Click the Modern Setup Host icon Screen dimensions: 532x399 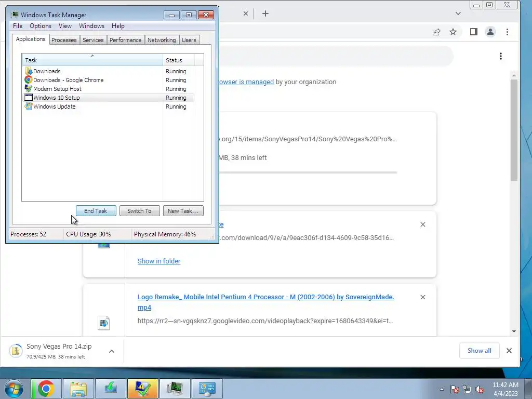tap(29, 88)
